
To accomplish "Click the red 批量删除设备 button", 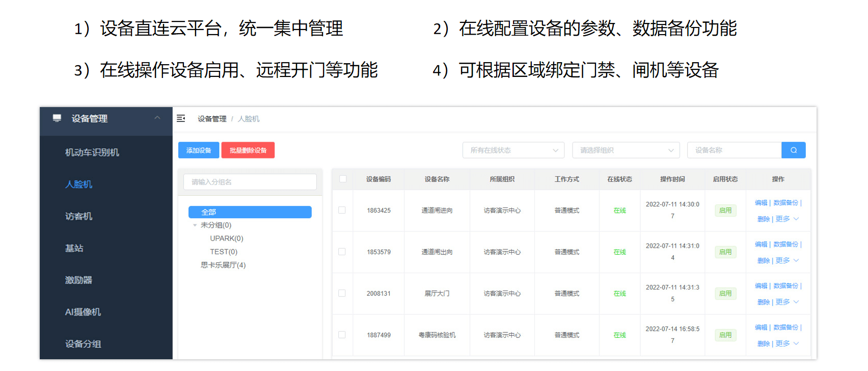I will click(248, 150).
